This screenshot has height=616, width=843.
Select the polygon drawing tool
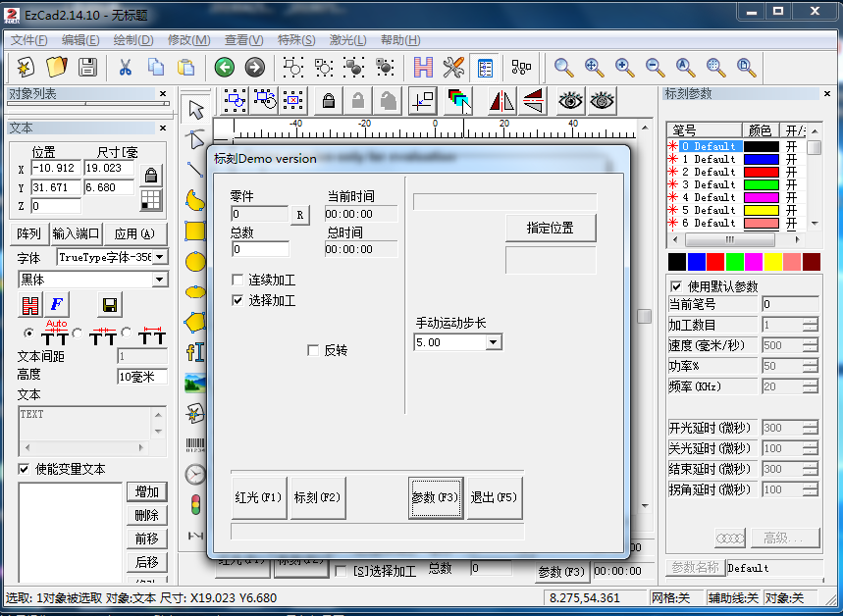pyautogui.click(x=195, y=322)
